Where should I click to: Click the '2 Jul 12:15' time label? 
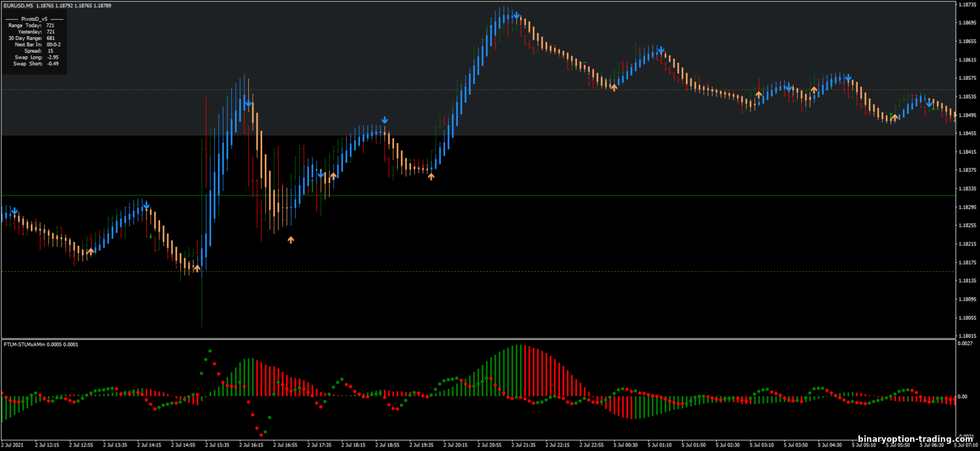48,445
